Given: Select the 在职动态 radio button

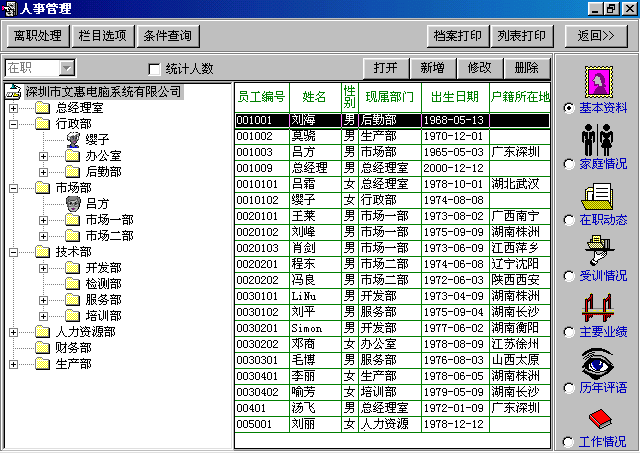Looking at the screenshot, I should (x=569, y=220).
